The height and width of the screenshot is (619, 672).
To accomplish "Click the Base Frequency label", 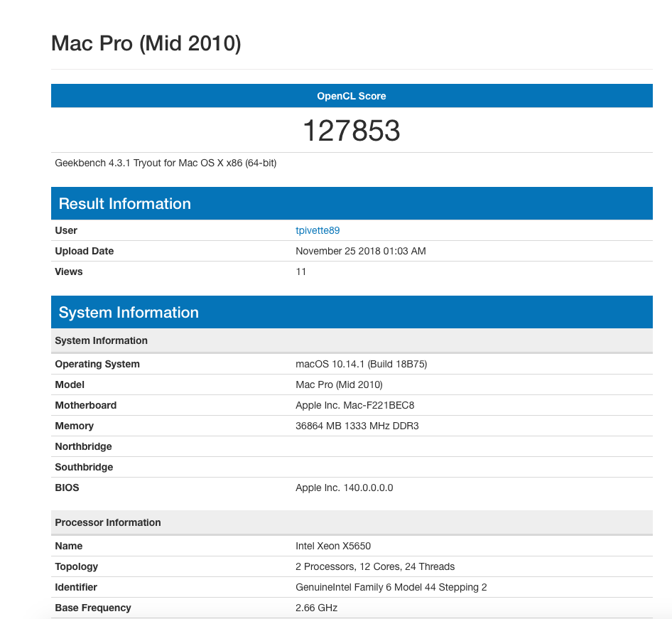I will pos(93,608).
